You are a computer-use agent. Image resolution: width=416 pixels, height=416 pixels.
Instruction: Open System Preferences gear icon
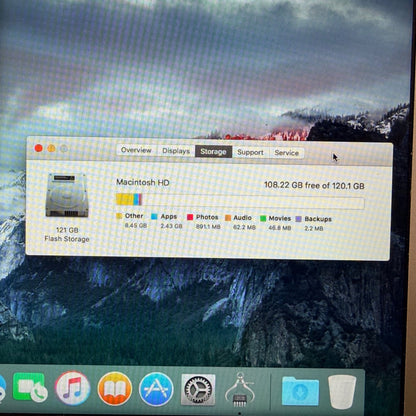pos(198,390)
